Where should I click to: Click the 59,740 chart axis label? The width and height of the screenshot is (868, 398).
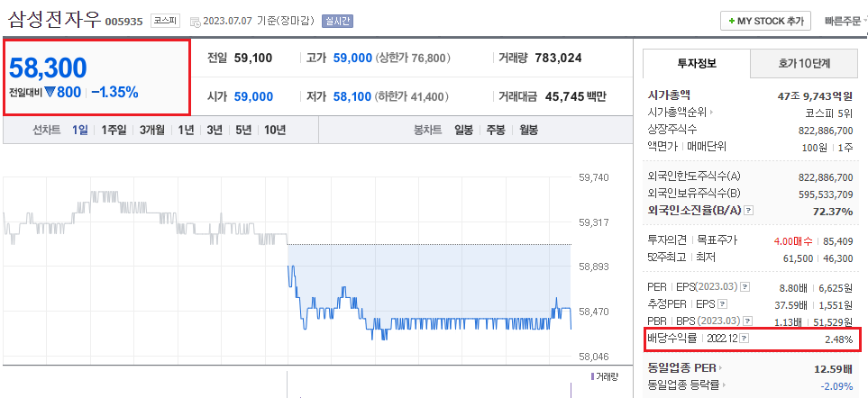tap(593, 178)
